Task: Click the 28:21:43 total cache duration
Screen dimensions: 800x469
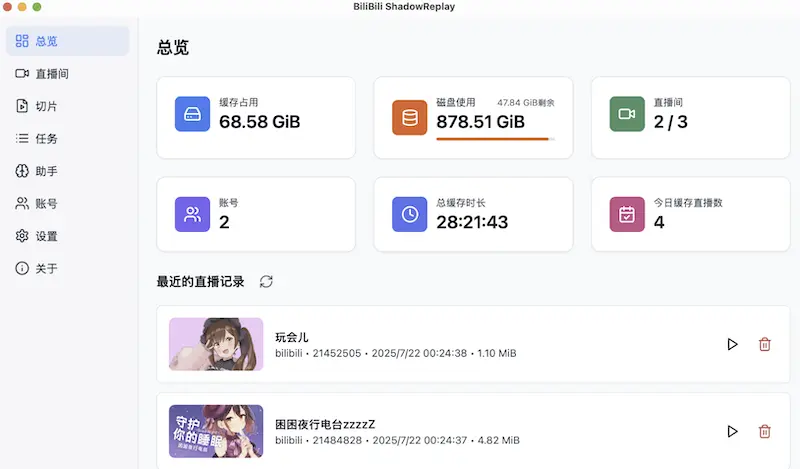Action: tap(472, 222)
